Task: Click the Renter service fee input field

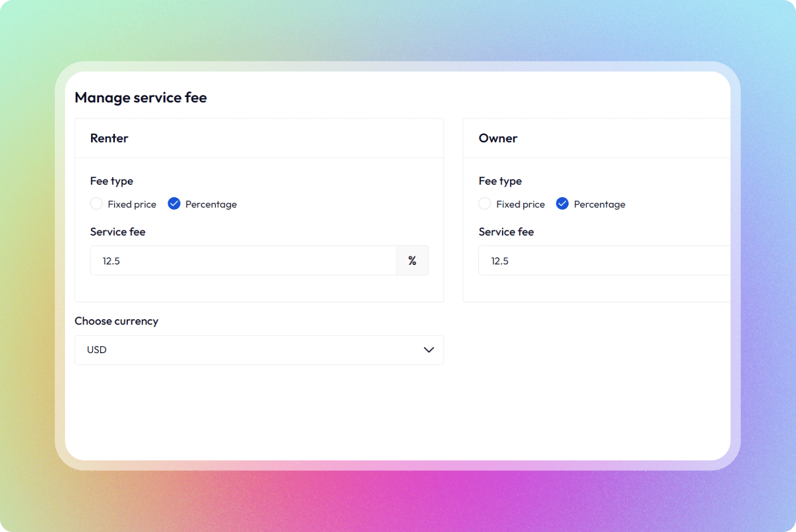Action: coord(243,261)
